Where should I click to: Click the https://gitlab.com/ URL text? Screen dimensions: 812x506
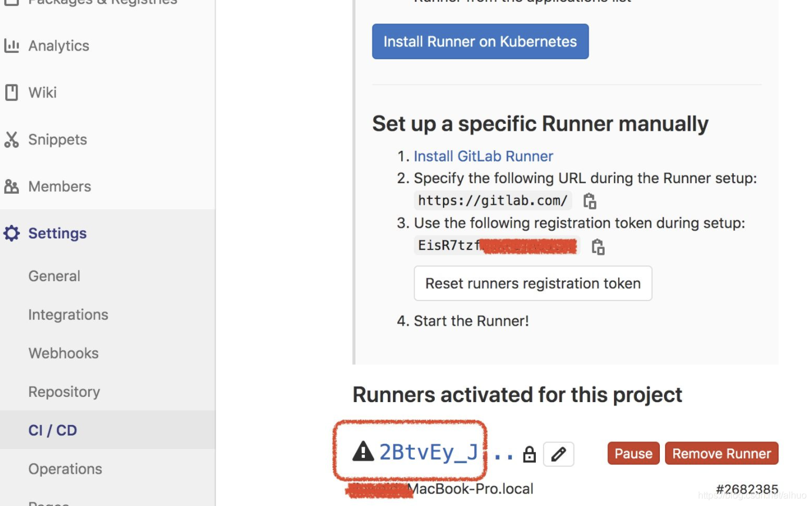493,200
